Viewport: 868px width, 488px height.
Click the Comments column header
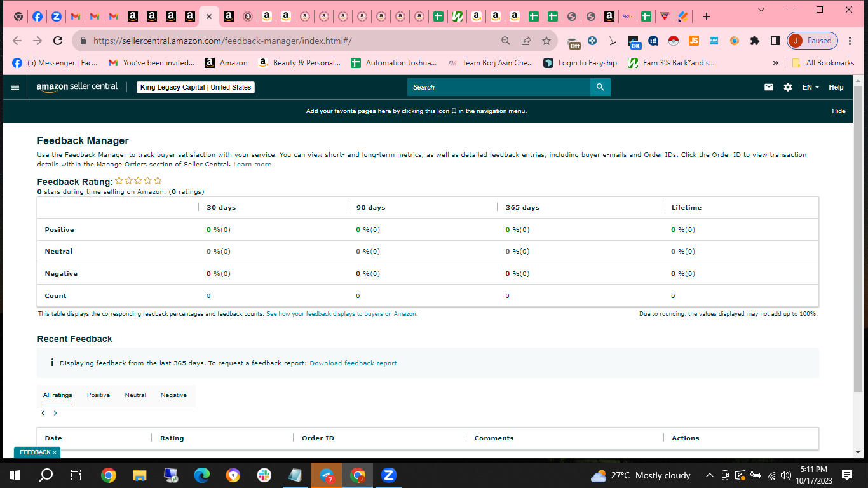tap(494, 438)
